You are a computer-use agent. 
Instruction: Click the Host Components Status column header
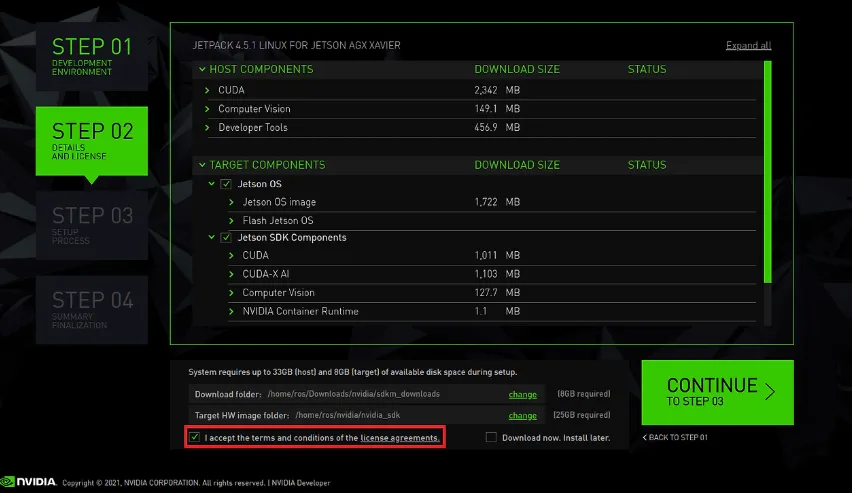pos(647,69)
